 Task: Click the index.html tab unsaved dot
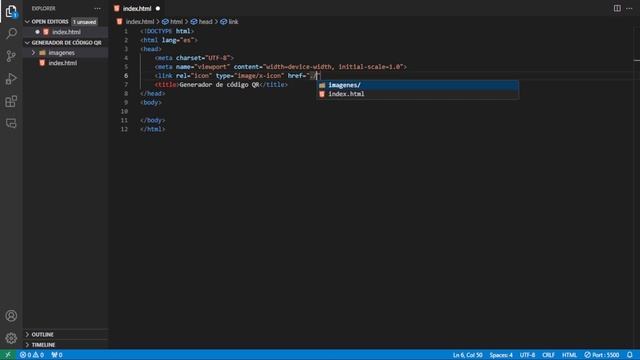coord(158,8)
